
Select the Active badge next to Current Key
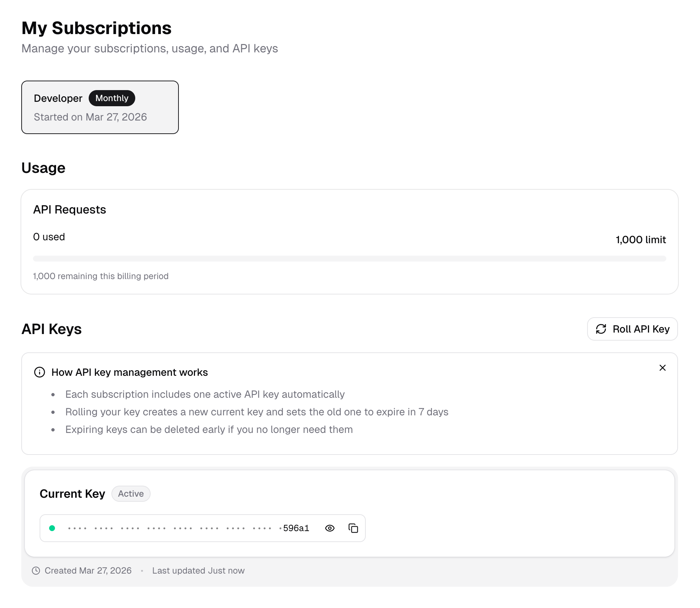coord(130,493)
